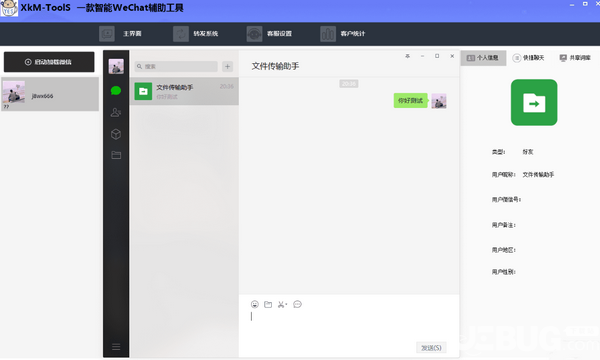Open the emoji picker icon

coord(254,304)
